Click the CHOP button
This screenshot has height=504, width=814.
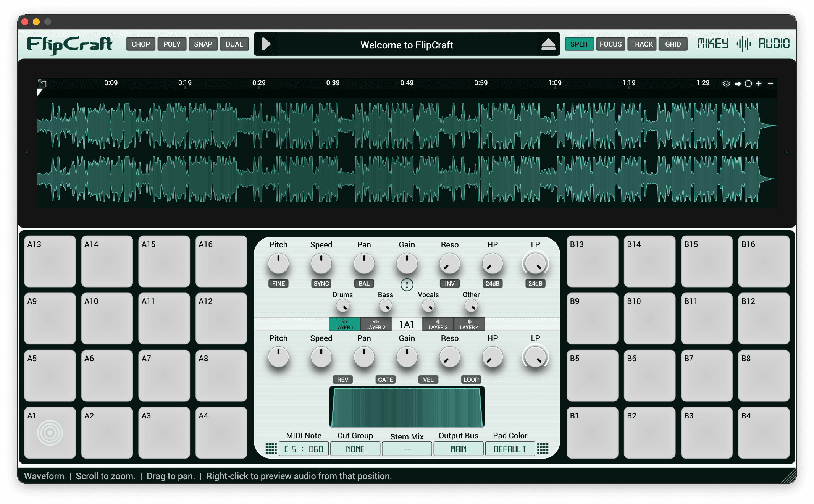click(x=141, y=44)
